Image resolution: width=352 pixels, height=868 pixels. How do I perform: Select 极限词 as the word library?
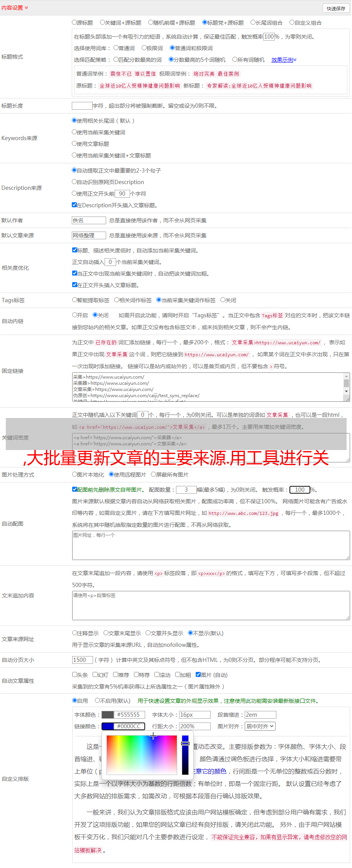pos(144,48)
